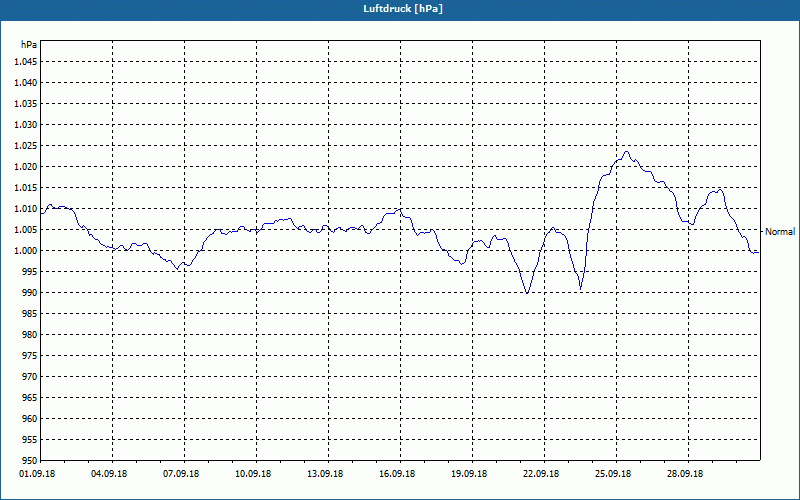Click the 13.09.18 date label
Viewport: 800px width, 500px height.
[325, 473]
